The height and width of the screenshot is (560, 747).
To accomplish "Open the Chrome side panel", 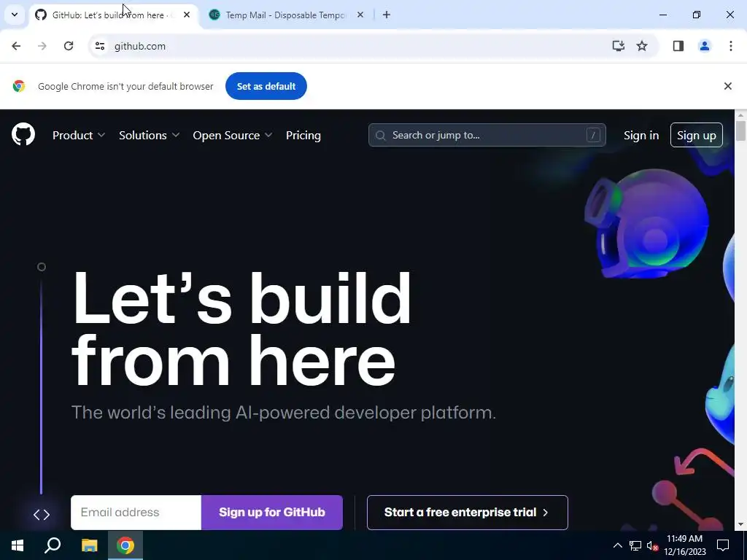I will point(678,46).
